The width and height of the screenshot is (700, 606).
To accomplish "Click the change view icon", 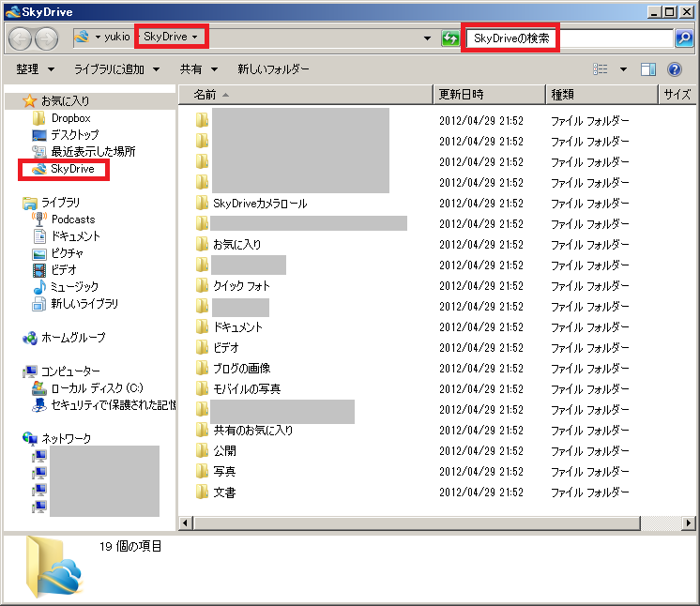I will 601,69.
